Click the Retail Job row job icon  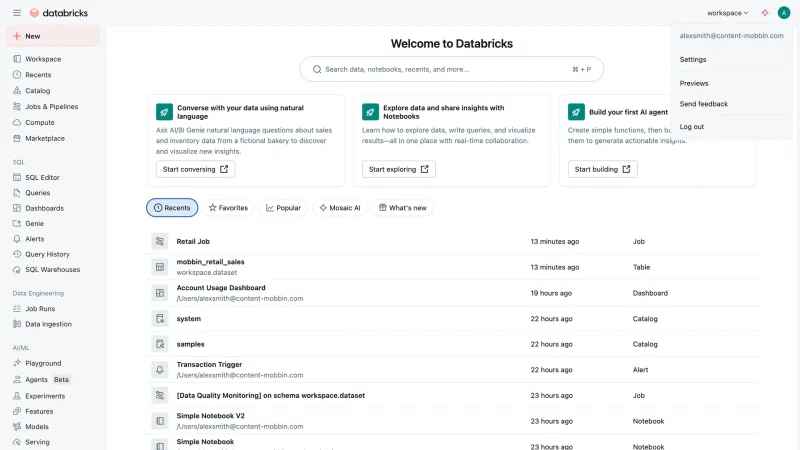coord(160,241)
